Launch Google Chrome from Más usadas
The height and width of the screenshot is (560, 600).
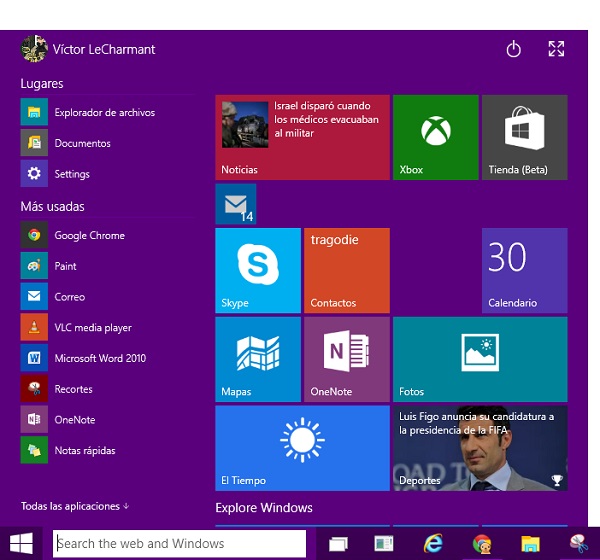click(x=34, y=235)
